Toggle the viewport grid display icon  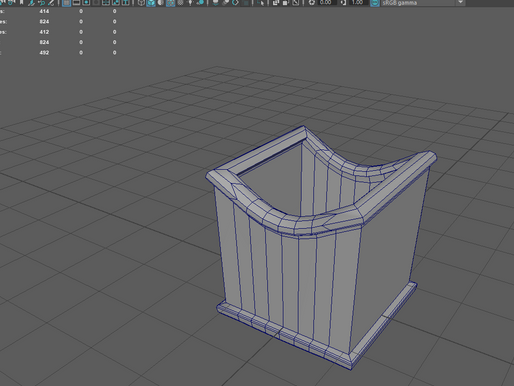pos(66,2)
